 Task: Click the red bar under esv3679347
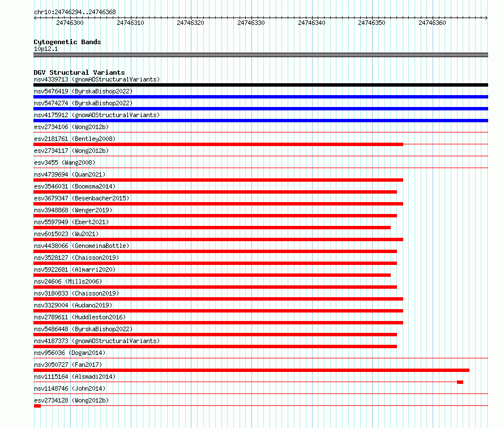pos(218,204)
